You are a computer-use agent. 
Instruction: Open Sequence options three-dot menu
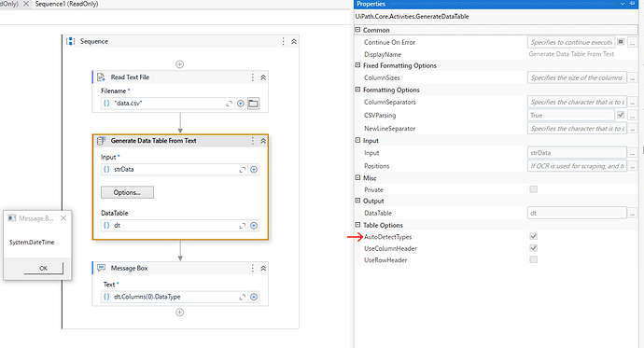coord(283,41)
